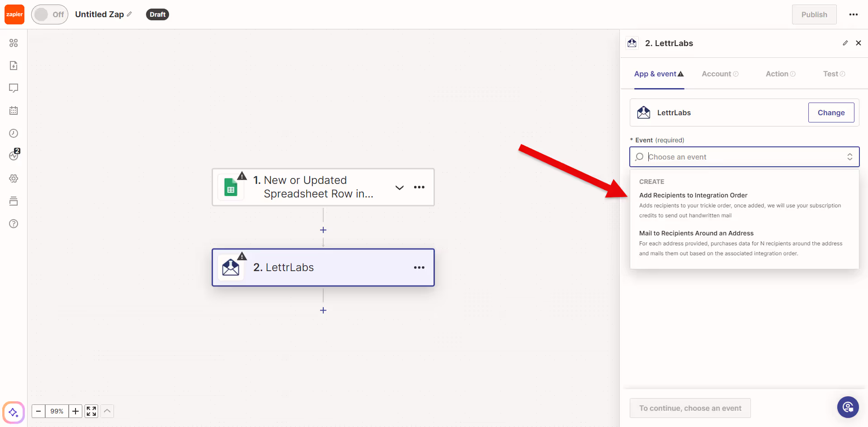Expand the chevron on step 1
The image size is (868, 427).
[399, 188]
